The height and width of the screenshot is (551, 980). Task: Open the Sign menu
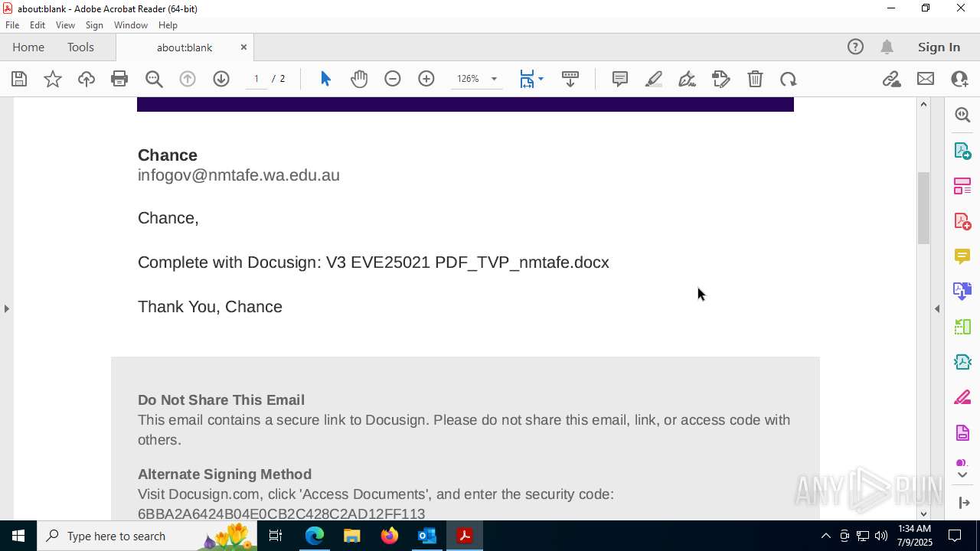click(x=94, y=25)
